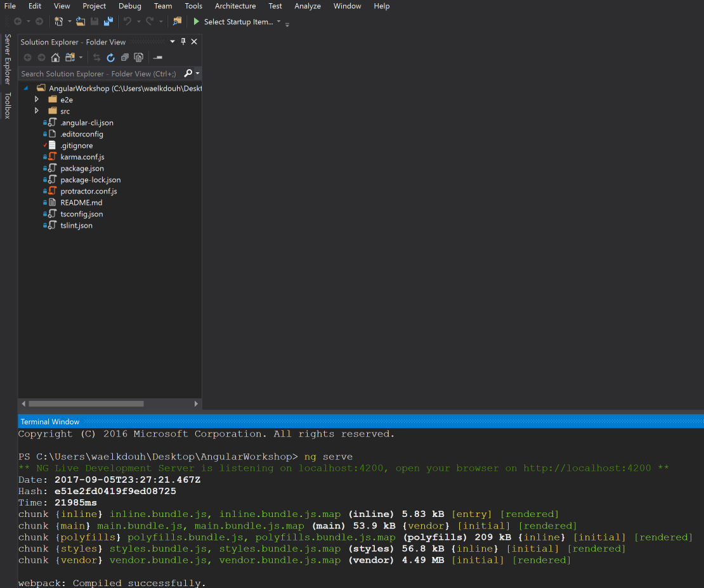Select package.json in the file tree
Image resolution: width=704 pixels, height=588 pixels.
pos(82,168)
